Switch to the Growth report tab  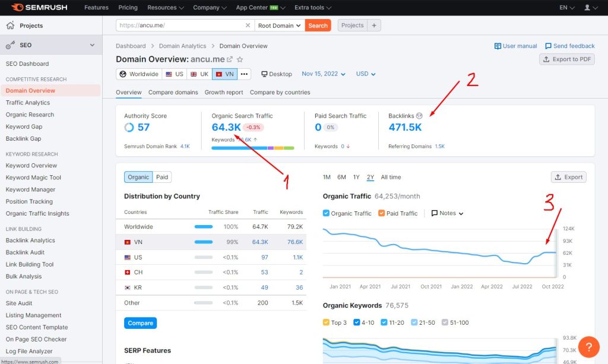(224, 92)
